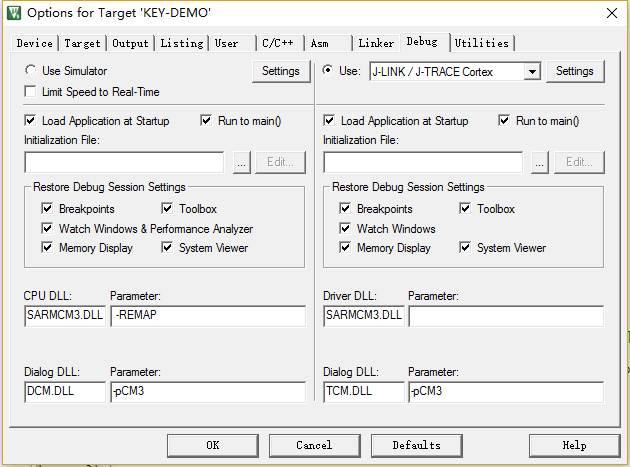The image size is (630, 467).
Task: Click the -REMAP parameter field
Action: tap(208, 315)
